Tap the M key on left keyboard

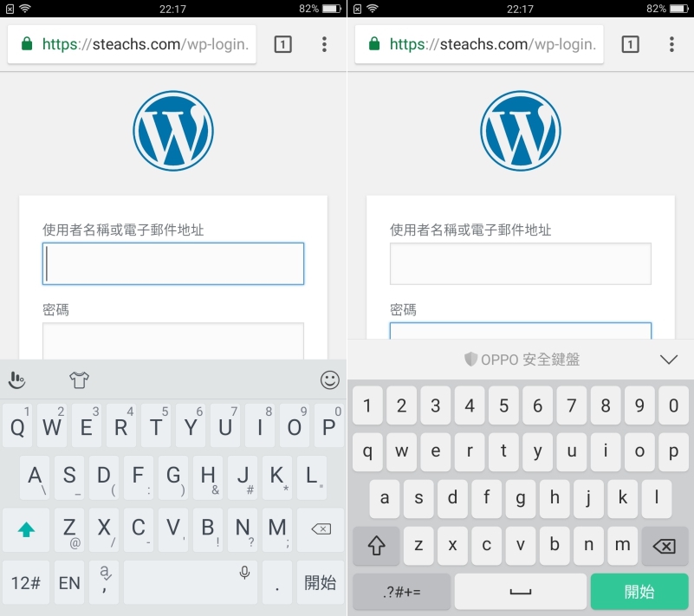click(x=277, y=529)
